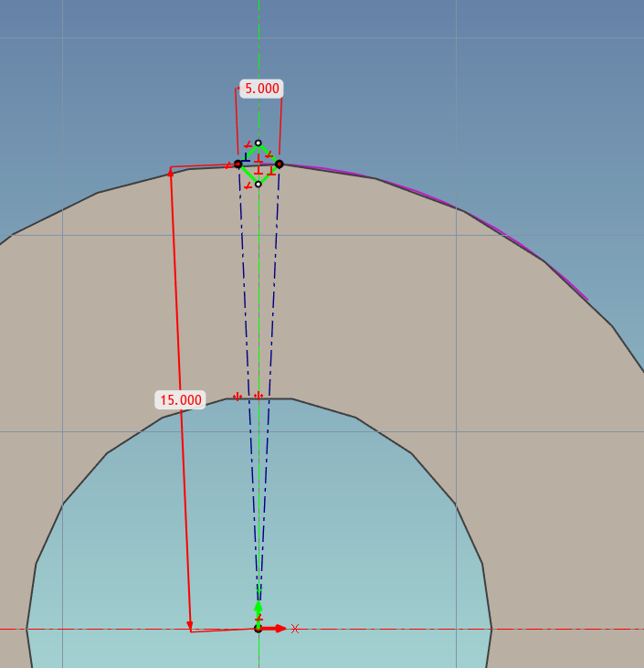Viewport: 644px width, 668px height.
Task: Select point-on-object constraint icon left of left point
Action: (x=227, y=165)
